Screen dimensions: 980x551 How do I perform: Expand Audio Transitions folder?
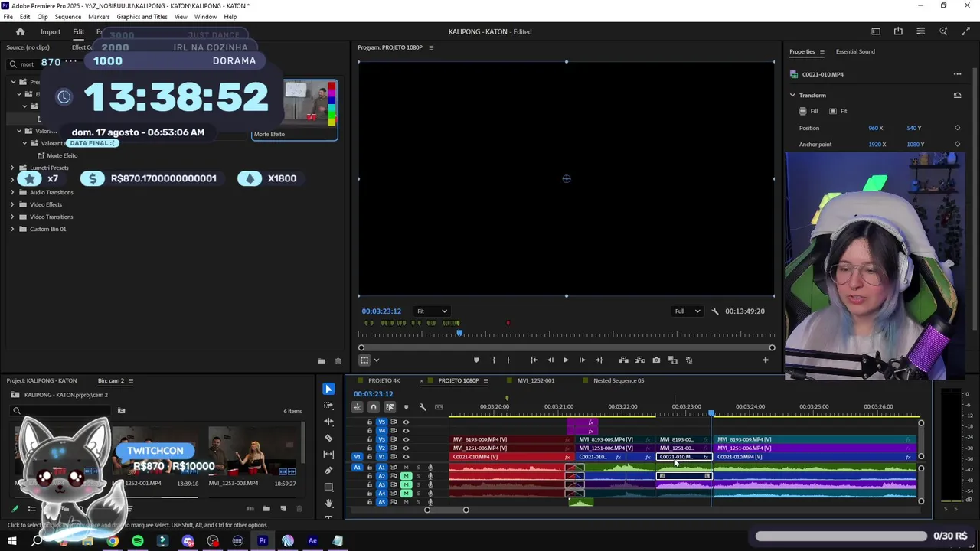[12, 192]
